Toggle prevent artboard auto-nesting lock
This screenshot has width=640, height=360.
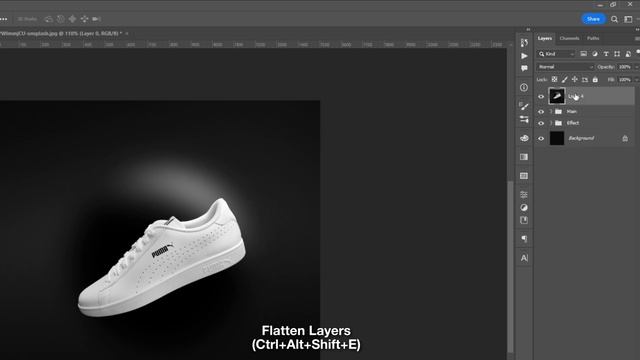585,79
